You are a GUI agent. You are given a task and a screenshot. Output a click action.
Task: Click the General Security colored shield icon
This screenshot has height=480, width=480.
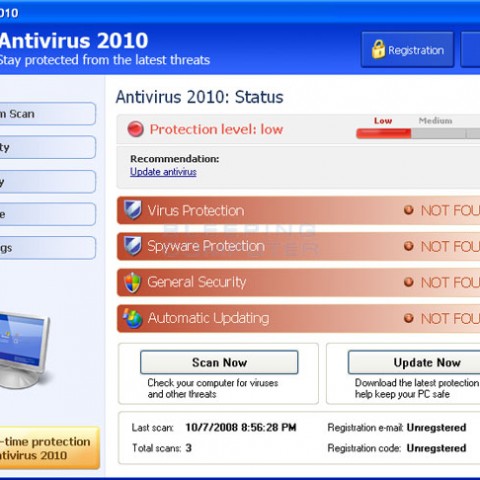tap(133, 282)
